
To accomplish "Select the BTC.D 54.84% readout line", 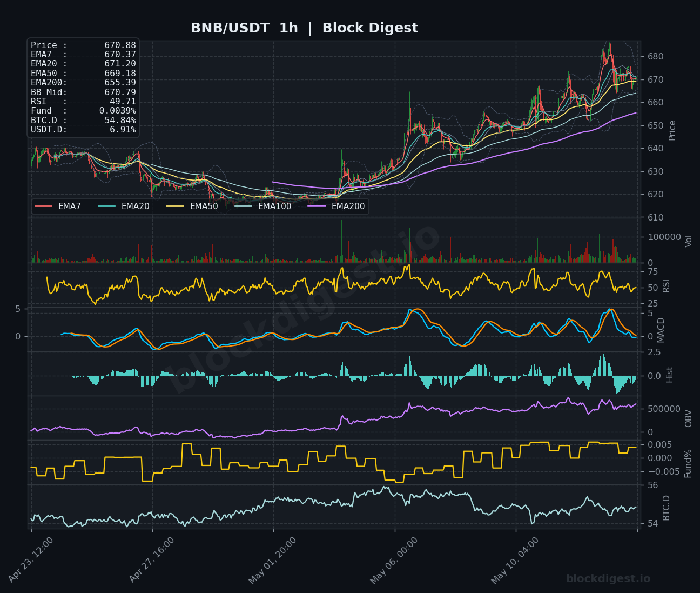I will 83,120.
